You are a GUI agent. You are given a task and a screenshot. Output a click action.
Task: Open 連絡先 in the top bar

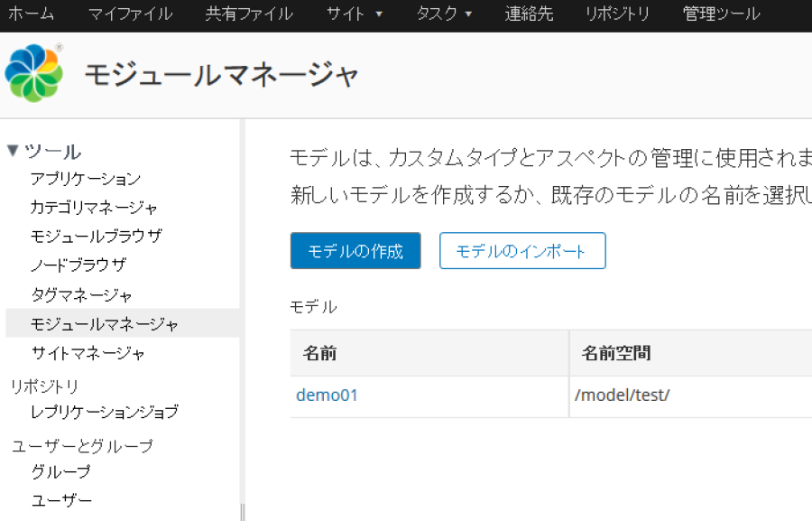529,14
